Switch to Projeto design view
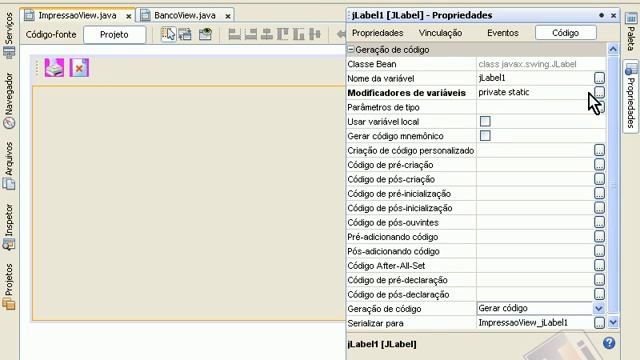The width and height of the screenshot is (640, 360). [x=114, y=35]
